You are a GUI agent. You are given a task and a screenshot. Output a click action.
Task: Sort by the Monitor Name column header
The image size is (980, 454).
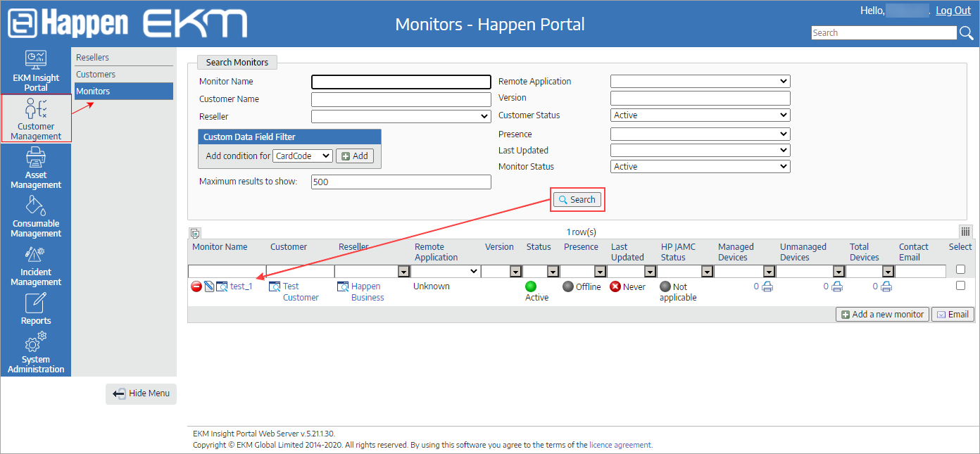point(220,247)
